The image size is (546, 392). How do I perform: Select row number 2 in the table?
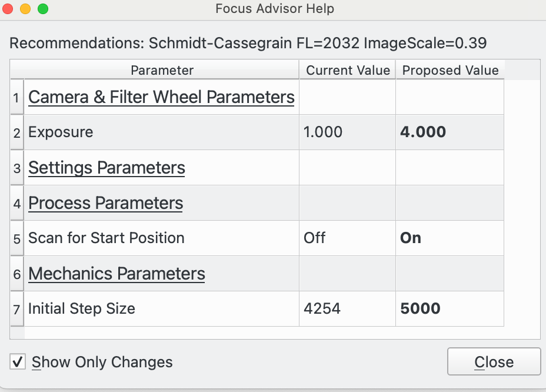pyautogui.click(x=16, y=132)
